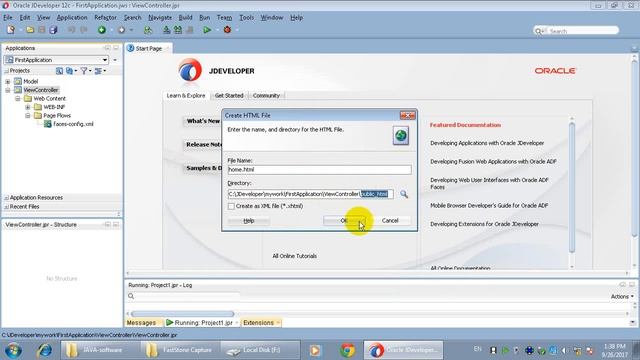The width and height of the screenshot is (640, 360).
Task: Click OK in Create HTML File dialog
Action: pyautogui.click(x=344, y=221)
